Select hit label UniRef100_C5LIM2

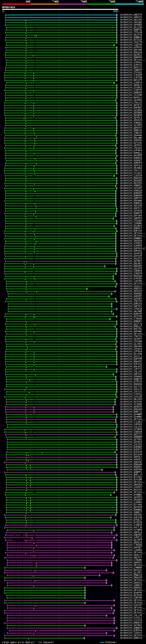point(131,371)
